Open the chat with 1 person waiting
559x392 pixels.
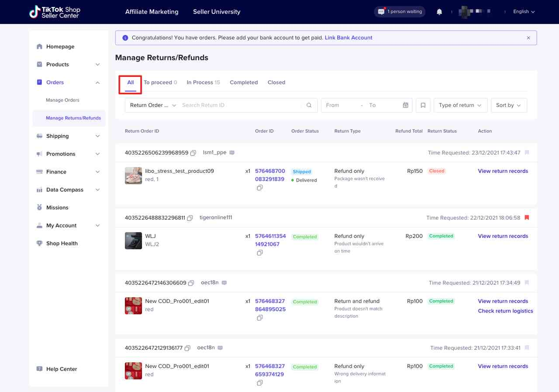(400, 12)
